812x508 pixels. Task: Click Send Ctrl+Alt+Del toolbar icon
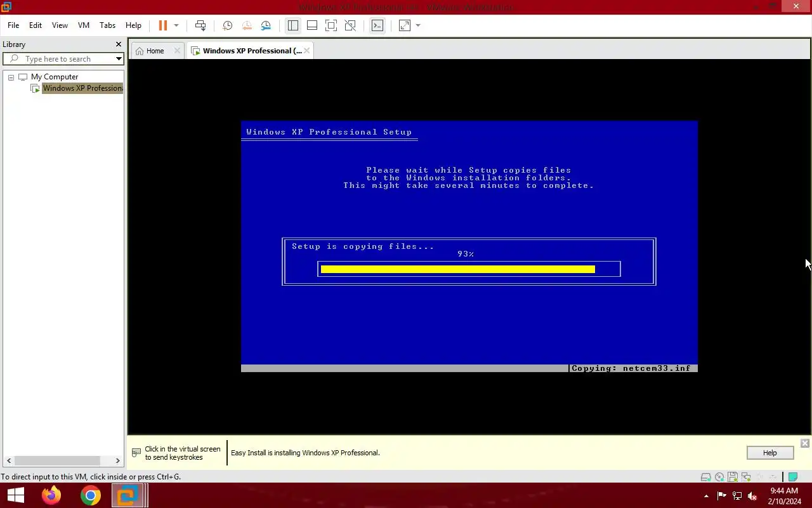pyautogui.click(x=200, y=25)
